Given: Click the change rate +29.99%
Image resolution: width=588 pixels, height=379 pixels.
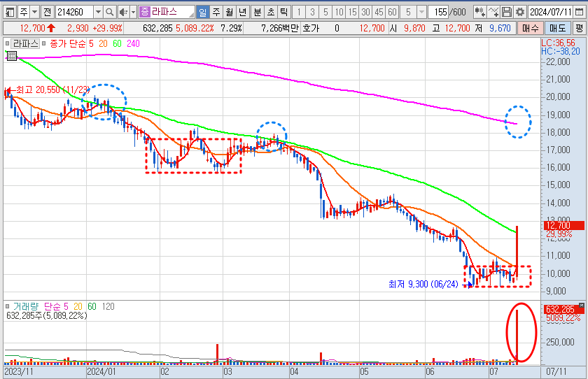Looking at the screenshot, I should point(108,28).
